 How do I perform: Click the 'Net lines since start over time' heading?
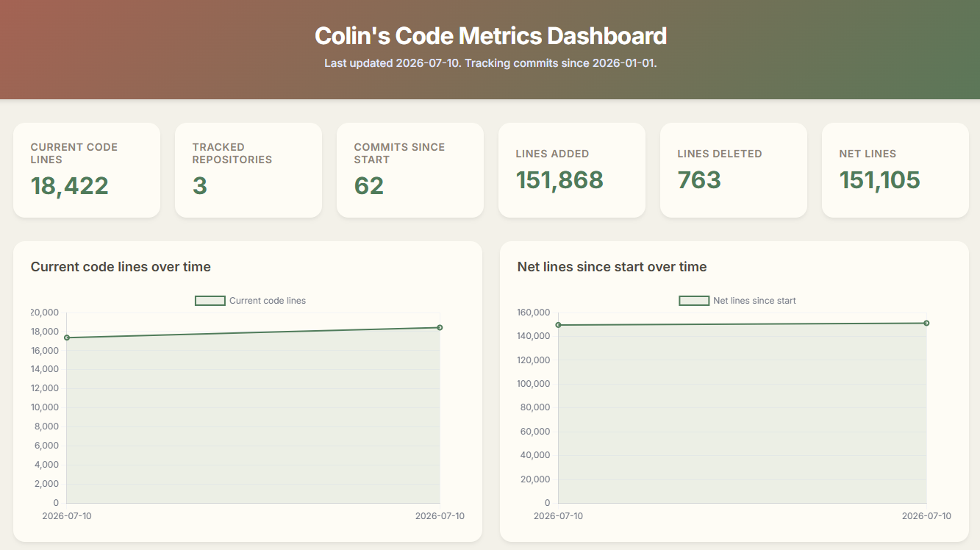[612, 267]
